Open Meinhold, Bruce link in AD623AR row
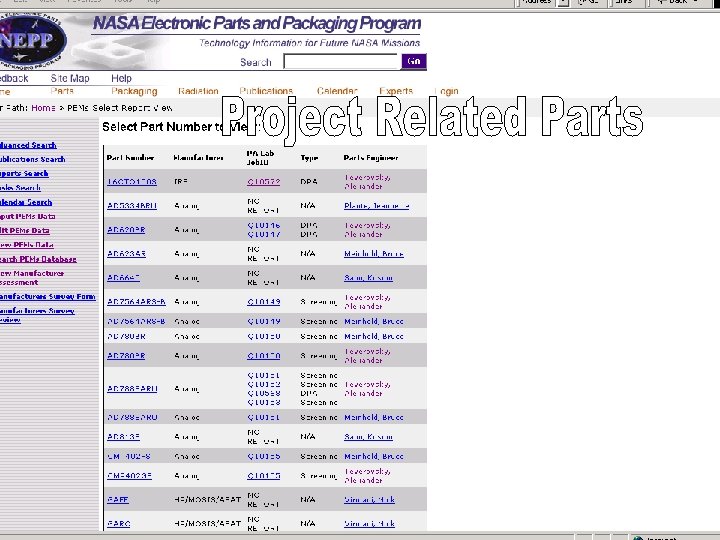This screenshot has width=720, height=540. (x=374, y=253)
